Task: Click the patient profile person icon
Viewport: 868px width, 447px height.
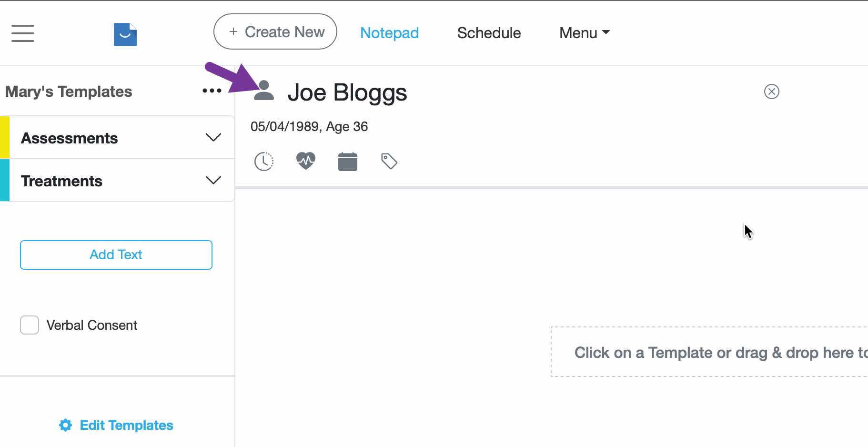Action: pos(264,91)
